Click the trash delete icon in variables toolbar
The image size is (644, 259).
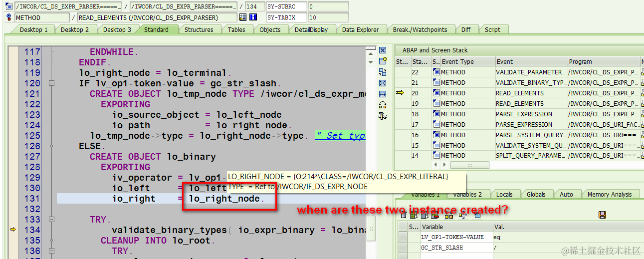tap(403, 215)
